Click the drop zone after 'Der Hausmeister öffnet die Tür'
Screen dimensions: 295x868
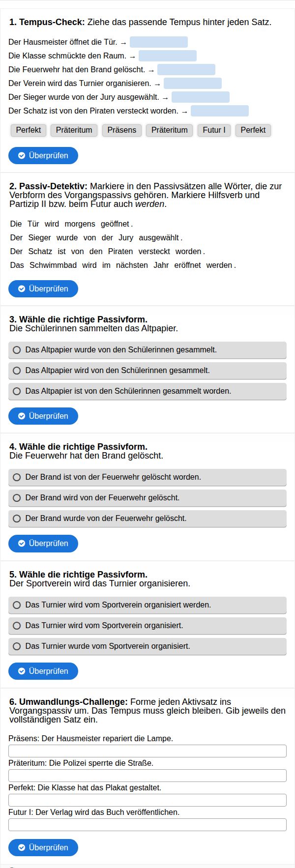(159, 42)
